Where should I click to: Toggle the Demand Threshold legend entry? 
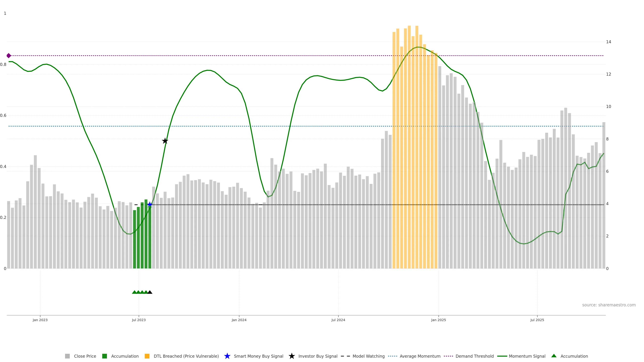(474, 356)
